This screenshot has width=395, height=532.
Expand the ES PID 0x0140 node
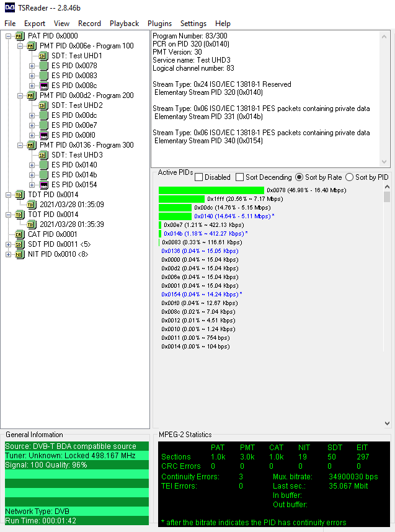click(x=32, y=165)
